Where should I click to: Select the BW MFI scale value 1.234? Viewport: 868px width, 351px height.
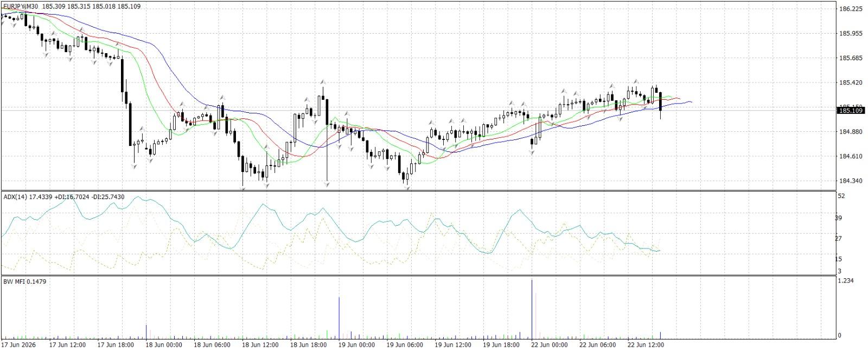tap(846, 281)
